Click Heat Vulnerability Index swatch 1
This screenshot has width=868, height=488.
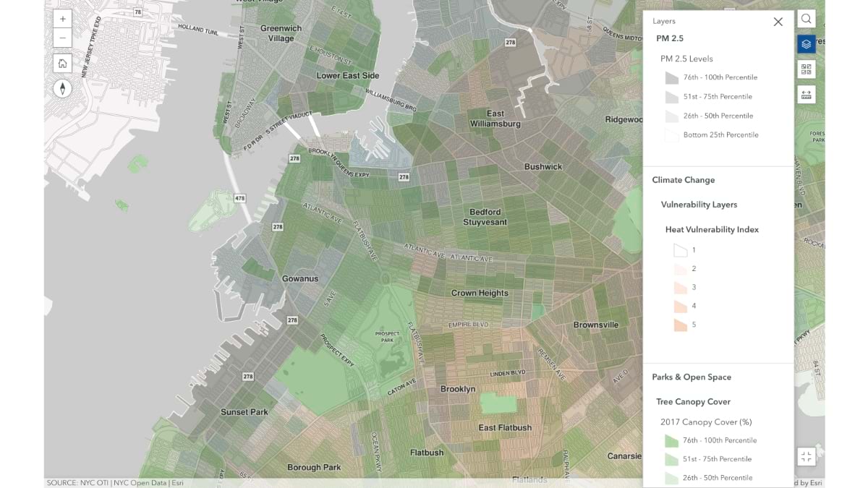[x=680, y=250]
